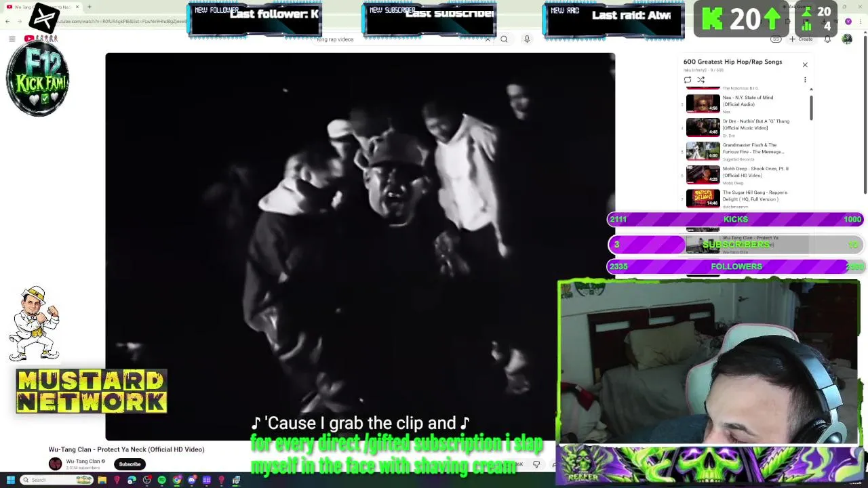Subscribe to the Wu-Tang Clan channel
Viewport: 868px width, 488px height.
[130, 464]
